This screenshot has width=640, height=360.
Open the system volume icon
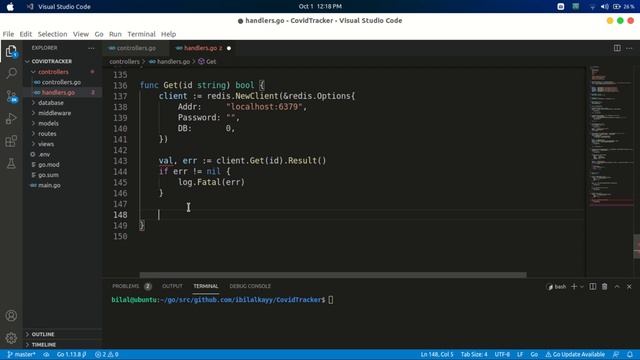point(605,7)
